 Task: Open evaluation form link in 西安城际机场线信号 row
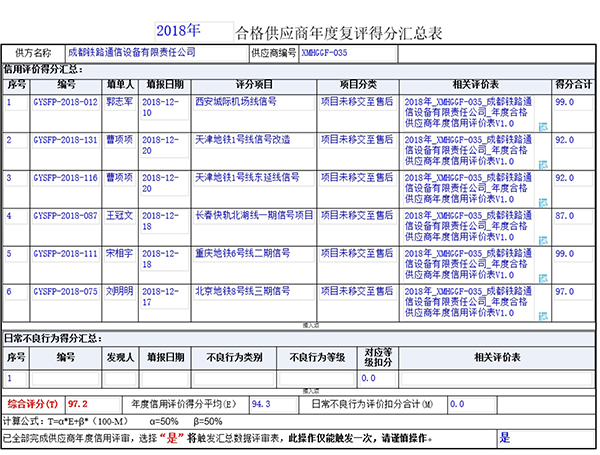click(468, 113)
